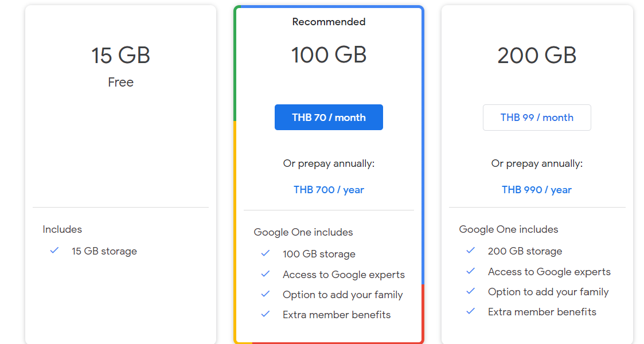644x344 pixels.
Task: Open the THB 990 / year prepay link
Action: (x=537, y=190)
